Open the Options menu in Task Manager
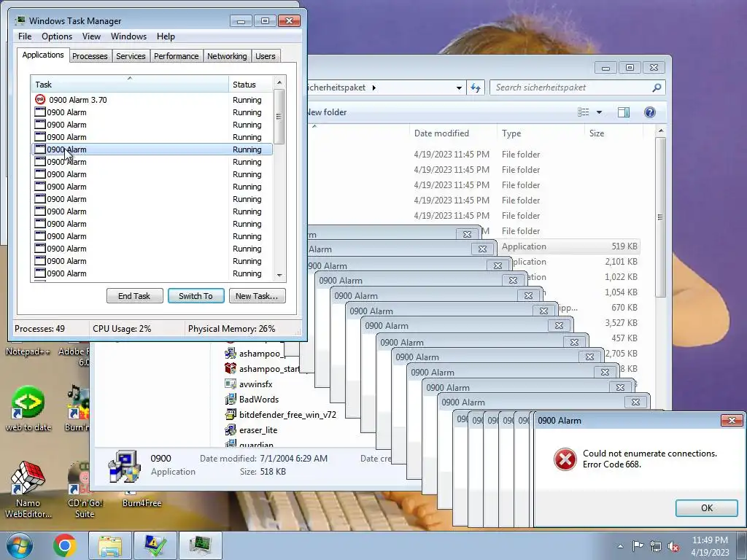This screenshot has width=747, height=560. 57,36
